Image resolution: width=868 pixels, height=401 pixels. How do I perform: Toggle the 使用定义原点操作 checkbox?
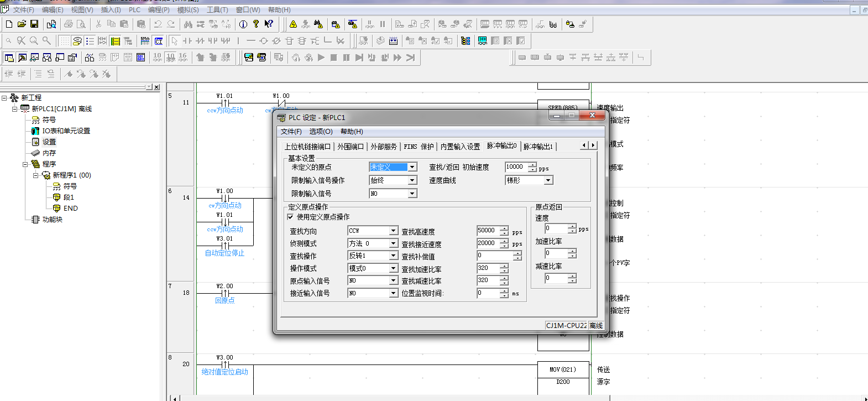290,217
